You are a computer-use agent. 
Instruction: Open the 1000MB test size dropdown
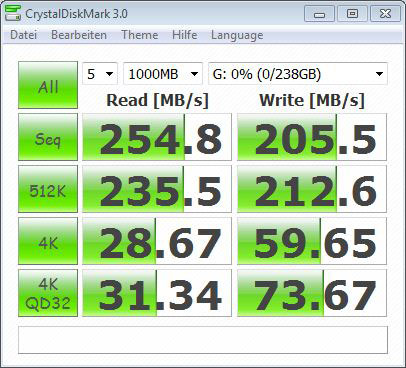[163, 74]
